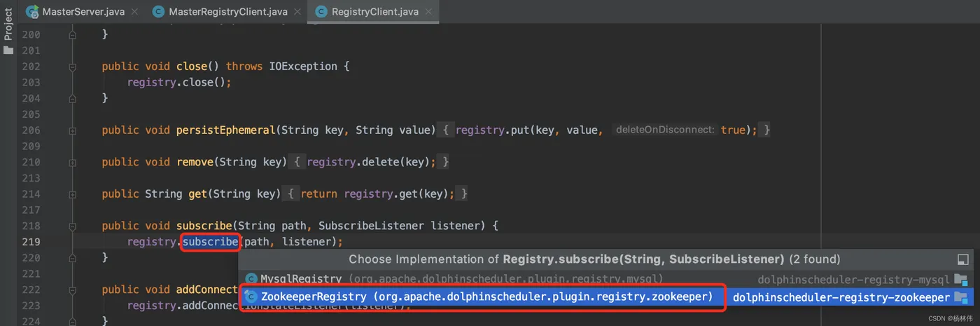Click the MasterRegistryClient.java class icon

coord(159,12)
